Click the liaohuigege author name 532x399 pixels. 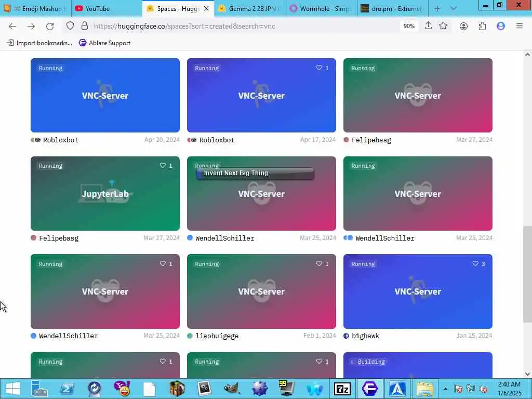[217, 336]
